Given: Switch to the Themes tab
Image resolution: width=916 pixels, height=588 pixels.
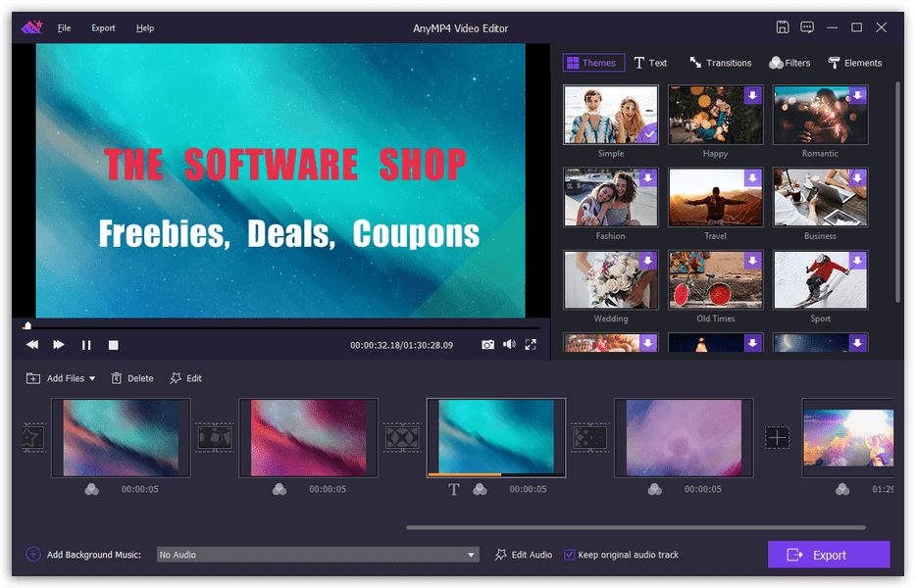Looking at the screenshot, I should point(593,63).
